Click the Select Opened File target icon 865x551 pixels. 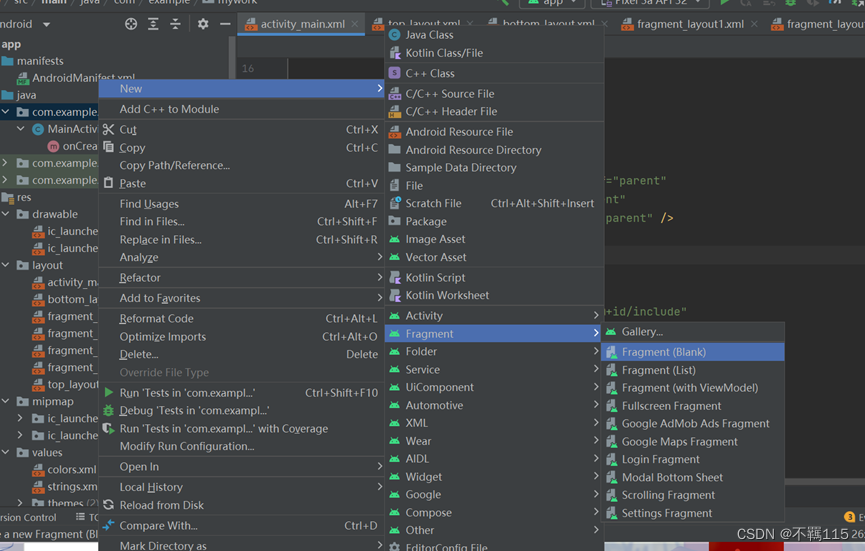131,24
